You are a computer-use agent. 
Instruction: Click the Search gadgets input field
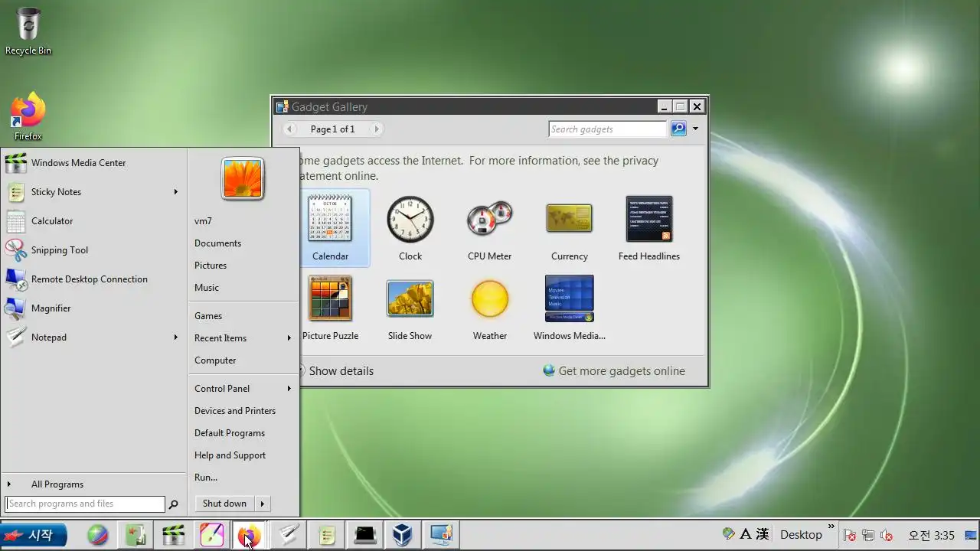point(608,129)
